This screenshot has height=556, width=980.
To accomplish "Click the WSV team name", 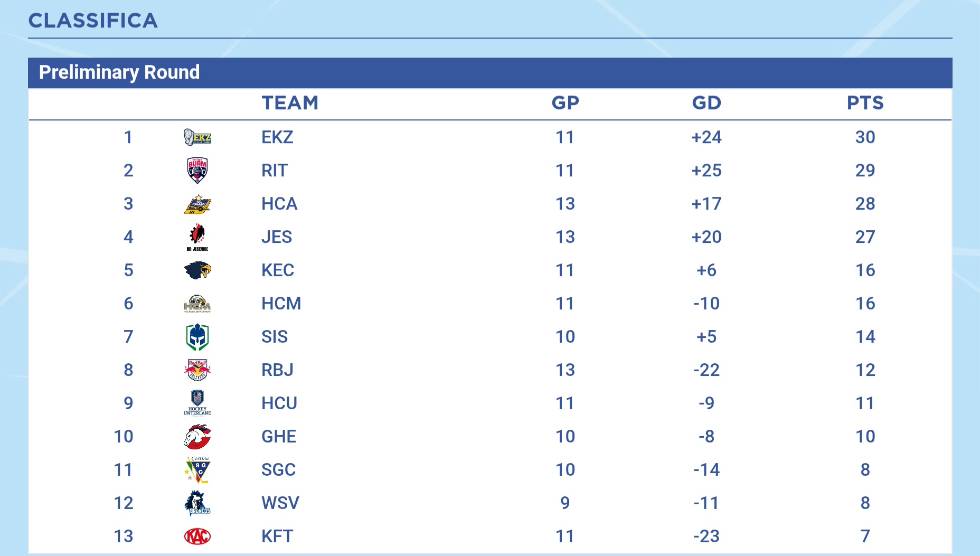I will tap(280, 503).
